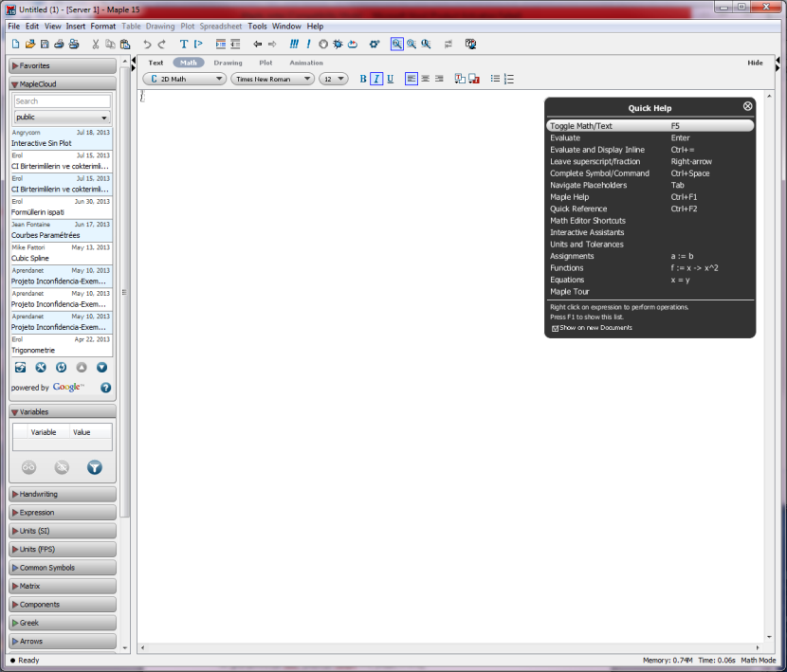Expand the Handwriting palette

point(63,495)
